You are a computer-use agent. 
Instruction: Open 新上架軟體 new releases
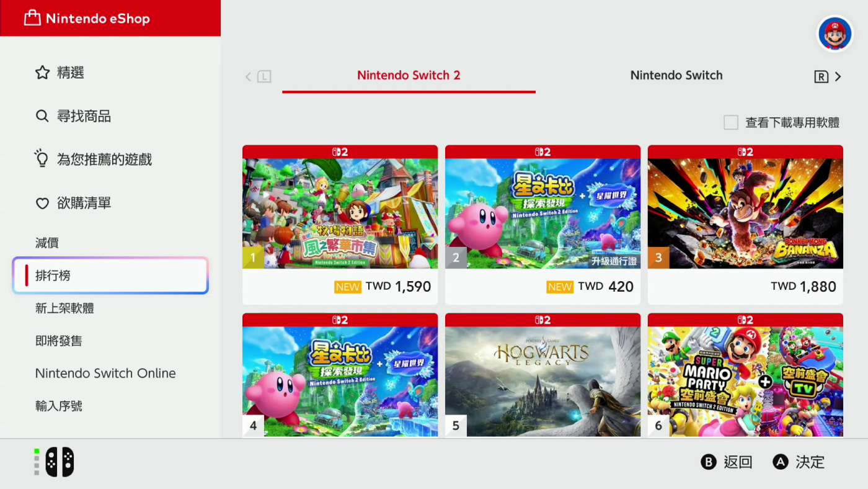coord(64,308)
